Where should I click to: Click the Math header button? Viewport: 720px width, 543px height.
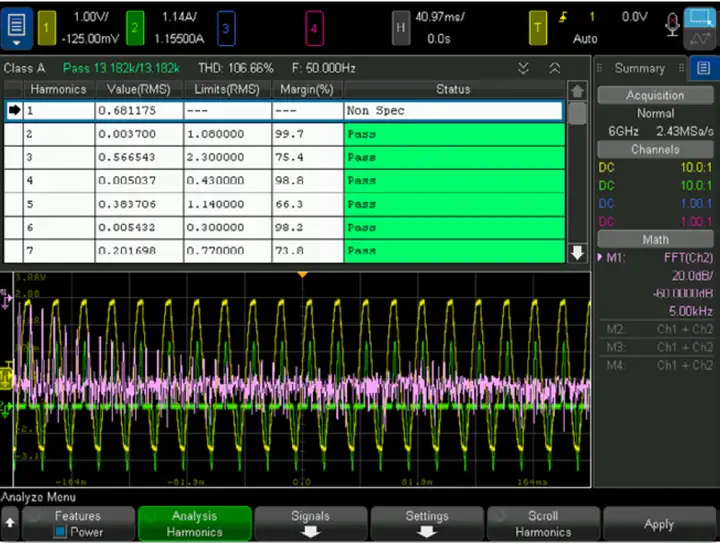click(x=655, y=239)
